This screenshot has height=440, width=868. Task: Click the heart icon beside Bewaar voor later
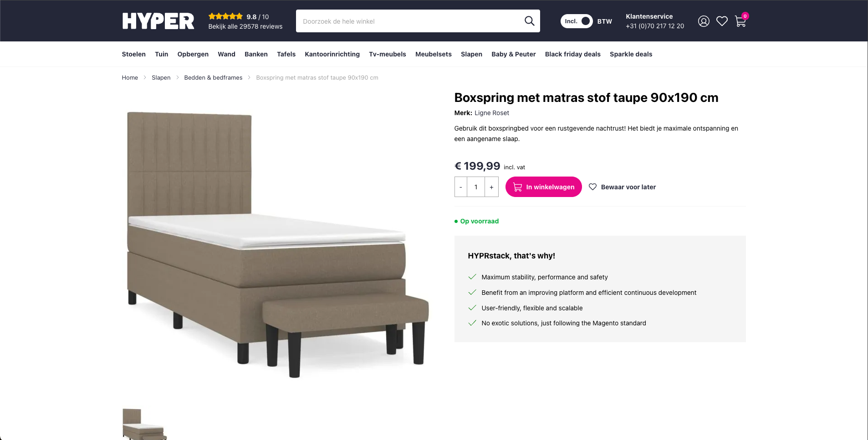592,187
